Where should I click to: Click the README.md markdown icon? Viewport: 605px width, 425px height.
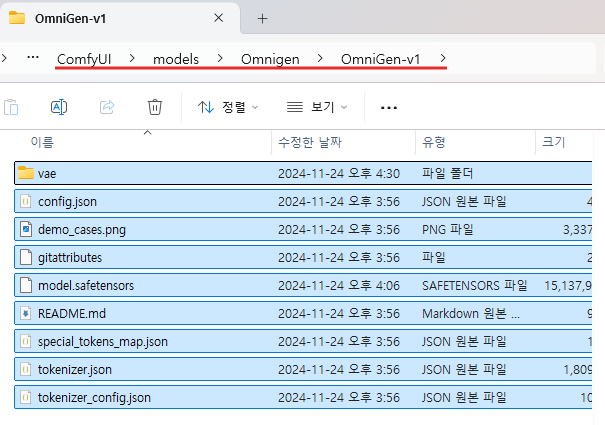pyautogui.click(x=25, y=313)
